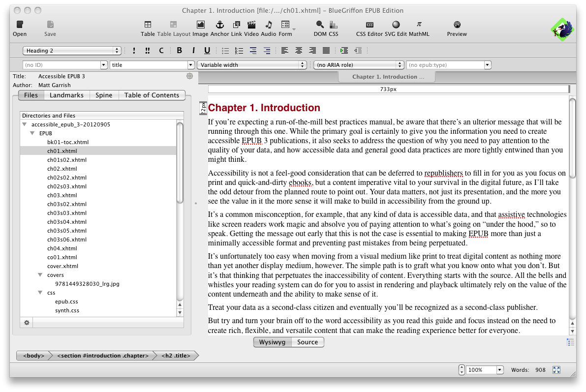Switch to the Table of Contents tab
The image size is (586, 392).
click(x=152, y=95)
